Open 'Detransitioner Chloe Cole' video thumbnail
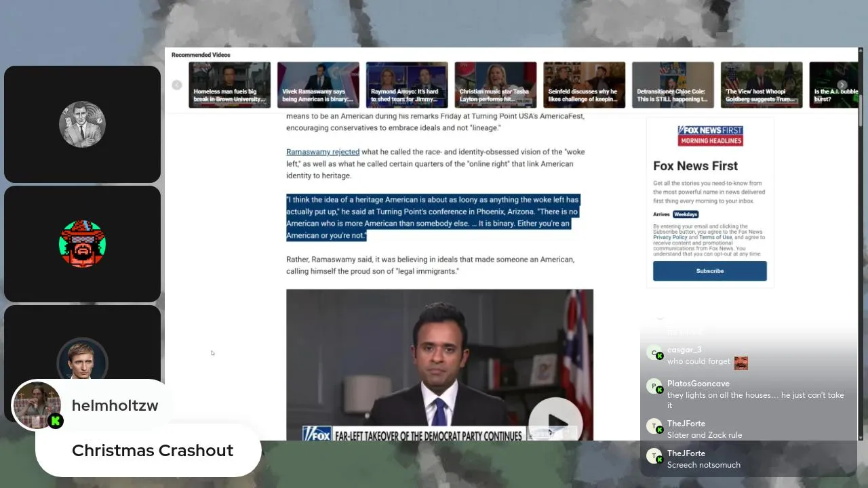This screenshot has width=868, height=488. (673, 85)
